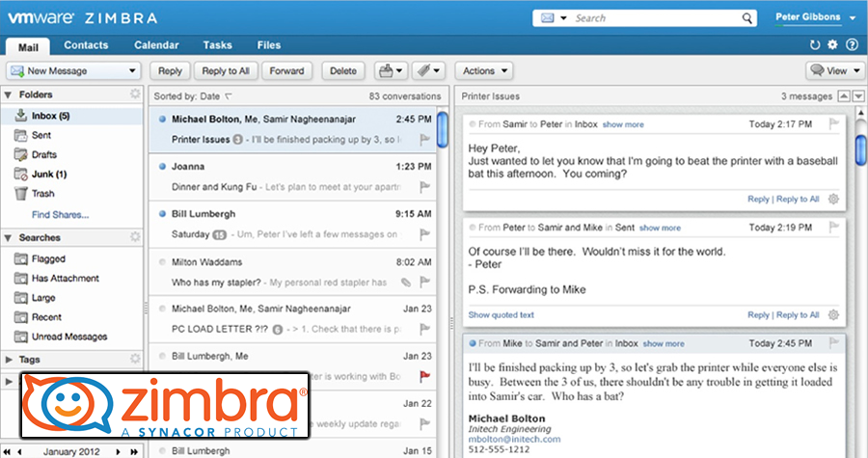Click the conversation list scrollbar thumb
868x458 pixels.
[443, 129]
